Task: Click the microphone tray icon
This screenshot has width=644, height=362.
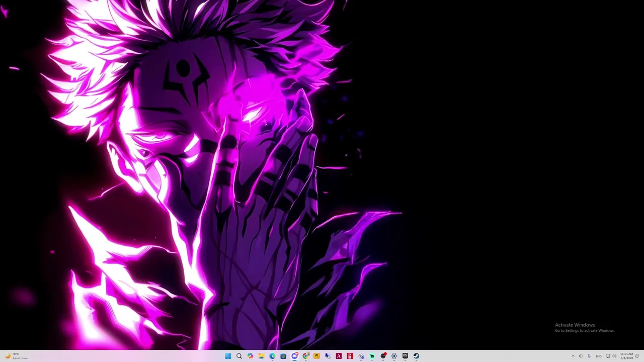Action: point(589,356)
